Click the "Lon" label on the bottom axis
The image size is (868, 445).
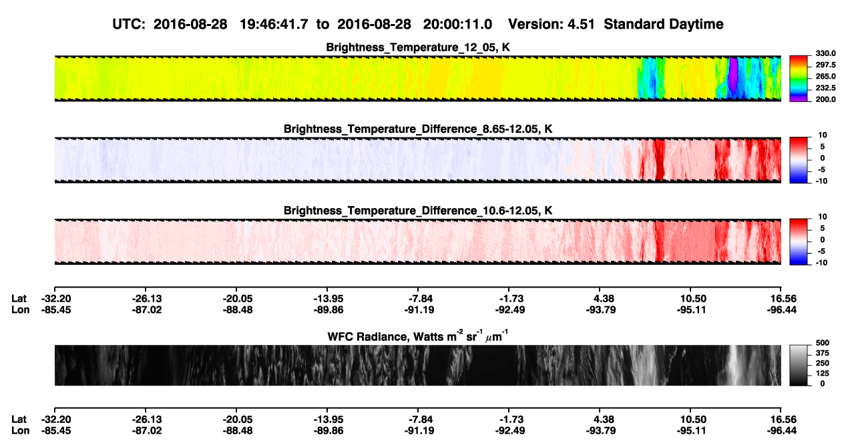tap(21, 430)
